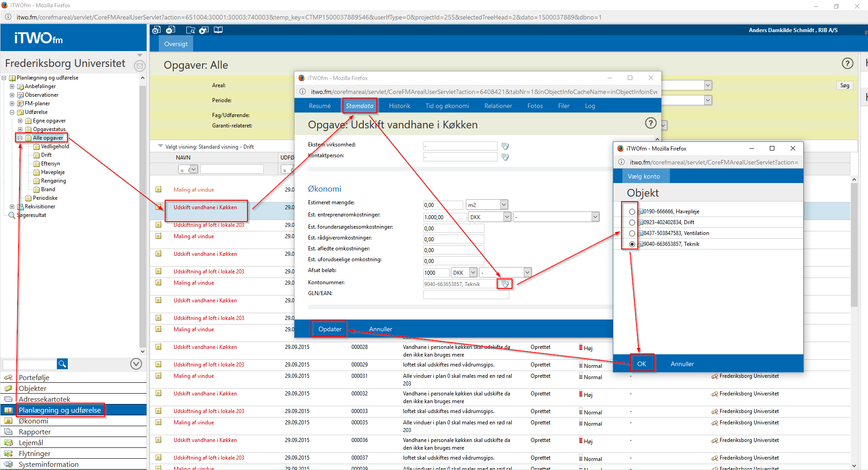Click the first icon in the top toolbar
Viewport: 868px width, 470px height.
[x=157, y=30]
